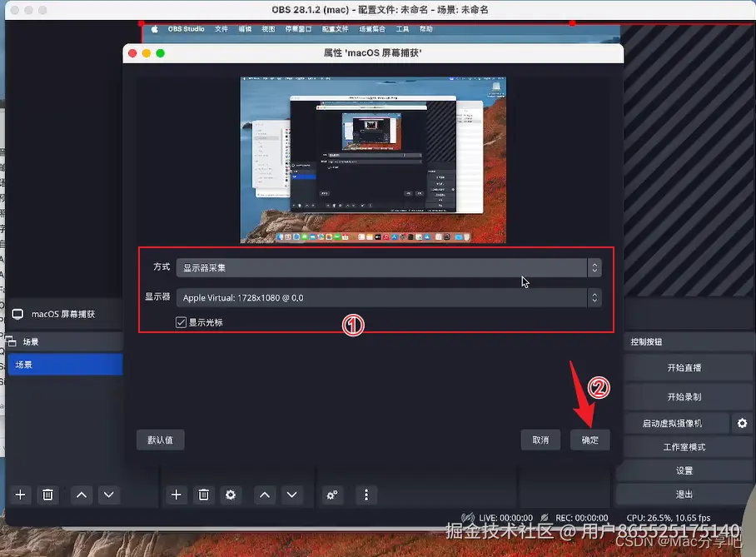Screen dimensions: 756x557
Task: Move the source up with the arrow icon
Action: click(x=265, y=495)
